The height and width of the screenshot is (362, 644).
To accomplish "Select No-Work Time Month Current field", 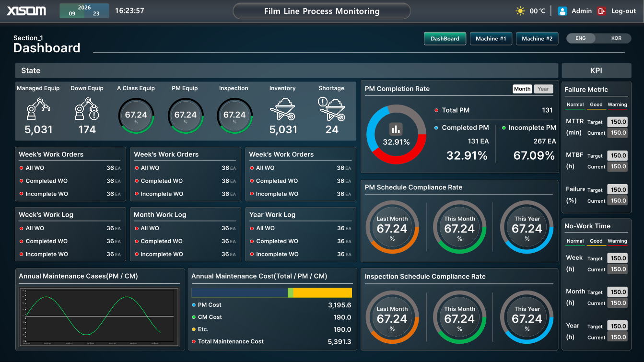I will tap(618, 303).
